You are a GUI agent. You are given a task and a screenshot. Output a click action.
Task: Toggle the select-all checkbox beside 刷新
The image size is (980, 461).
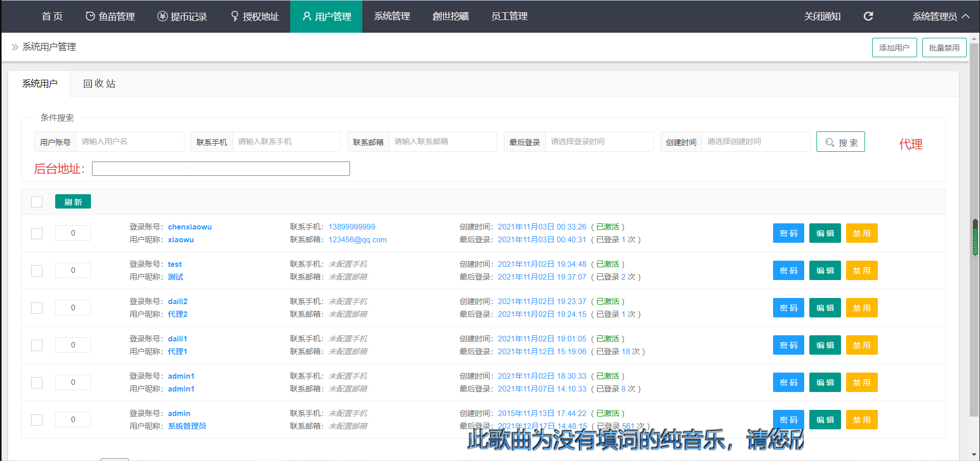click(37, 202)
